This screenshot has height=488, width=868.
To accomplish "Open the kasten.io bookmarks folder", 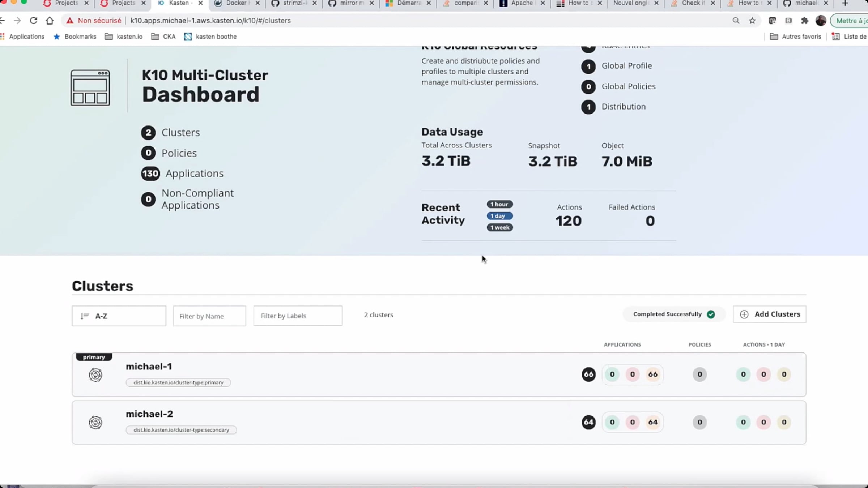I will click(x=124, y=37).
